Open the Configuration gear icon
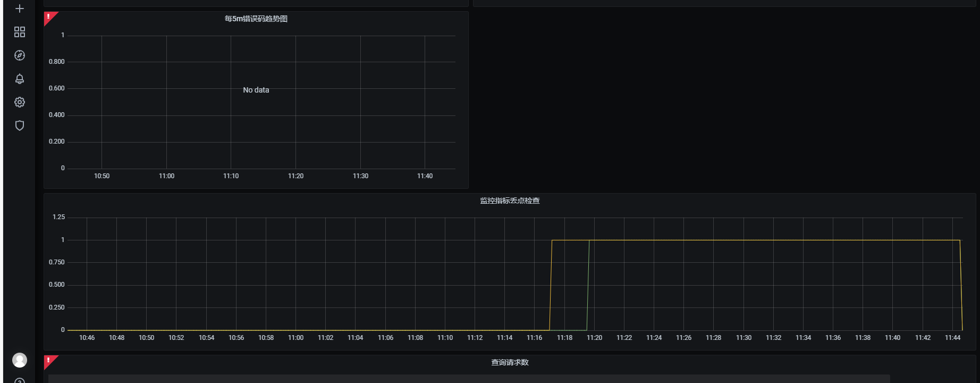This screenshot has height=383, width=980. [x=20, y=102]
